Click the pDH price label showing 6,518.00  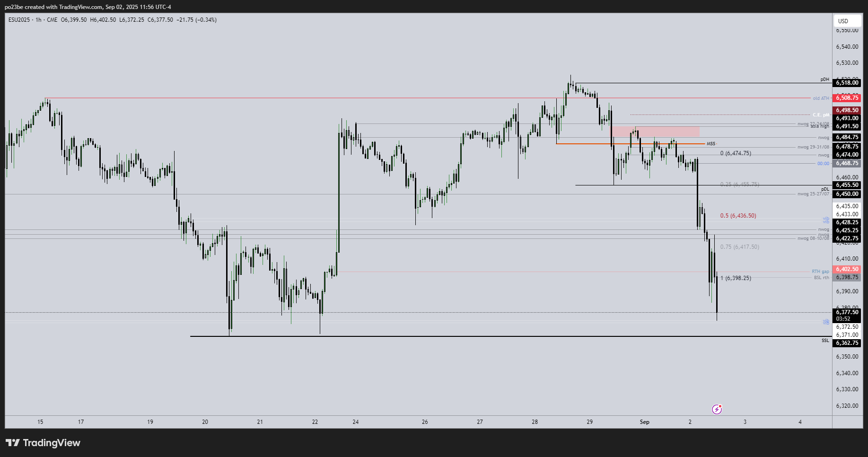coord(846,82)
